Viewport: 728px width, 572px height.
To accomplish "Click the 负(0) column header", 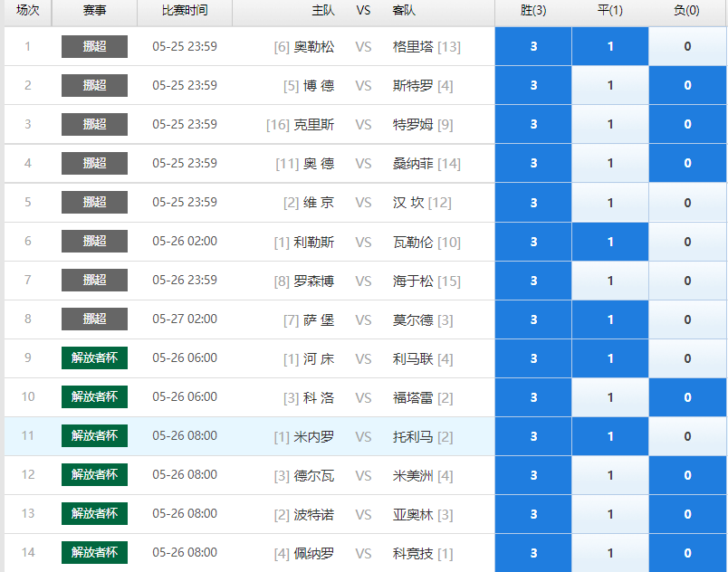I will coord(687,10).
